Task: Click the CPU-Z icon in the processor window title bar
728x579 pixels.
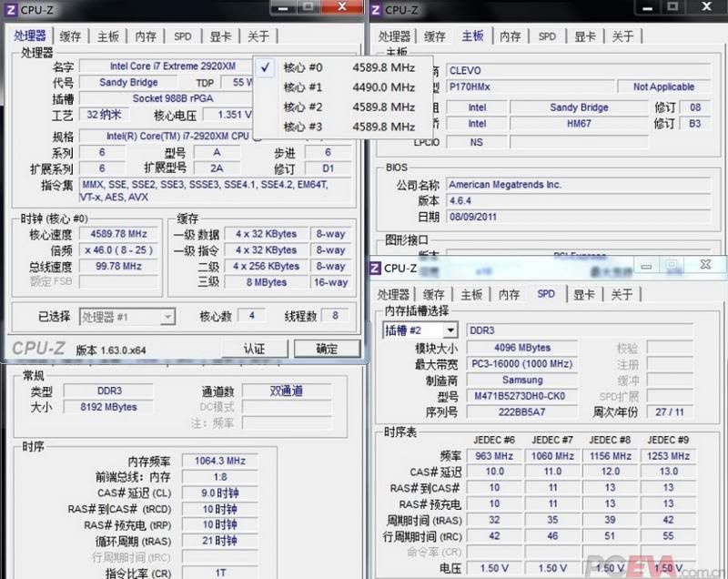Action: click(x=10, y=10)
